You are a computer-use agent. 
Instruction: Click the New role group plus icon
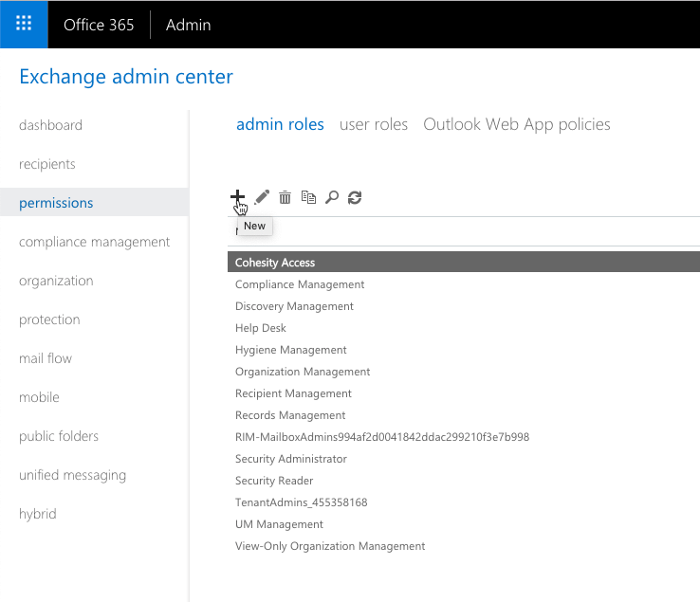[x=237, y=197]
